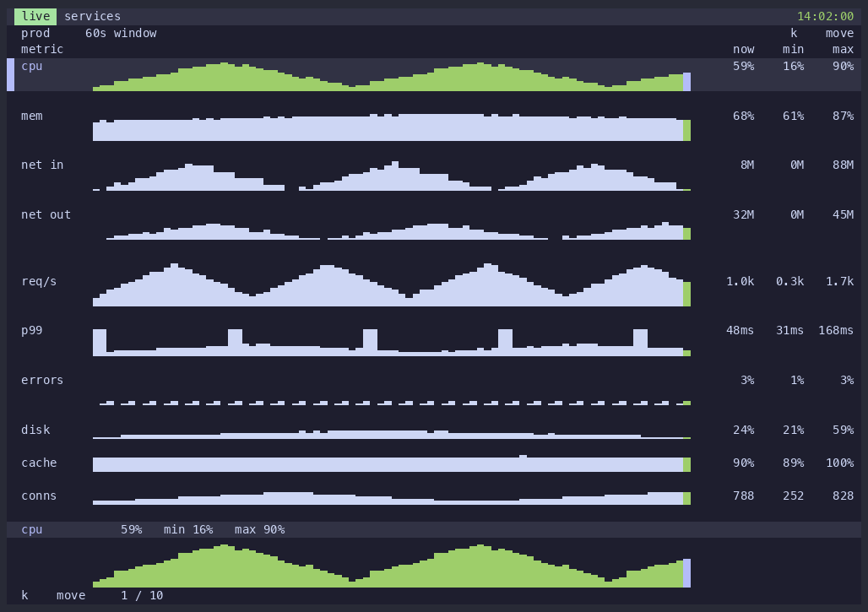Click the prod environment label
Image resolution: width=868 pixels, height=612 pixels.
[35, 33]
